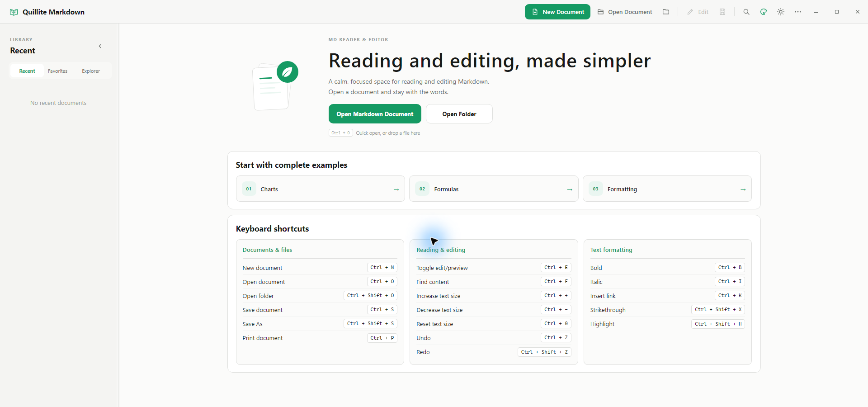Viewport: 868px width, 407px height.
Task: Click the Edit pencil button
Action: tap(698, 12)
